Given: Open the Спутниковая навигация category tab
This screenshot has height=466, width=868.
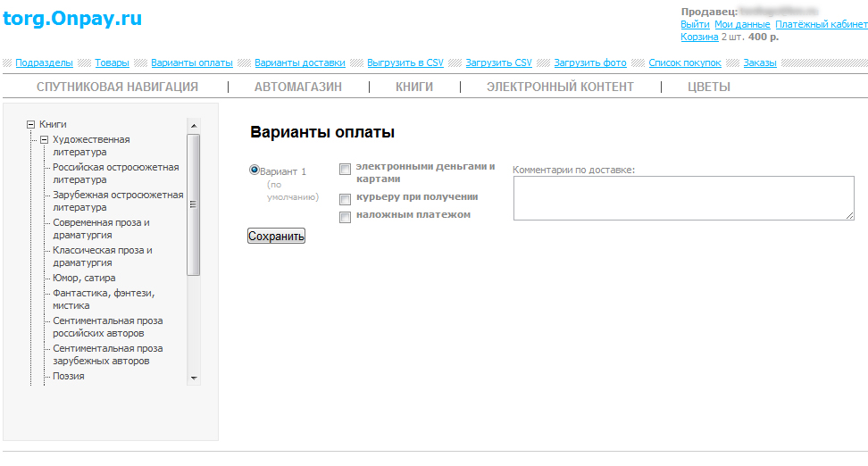Looking at the screenshot, I should (x=117, y=87).
